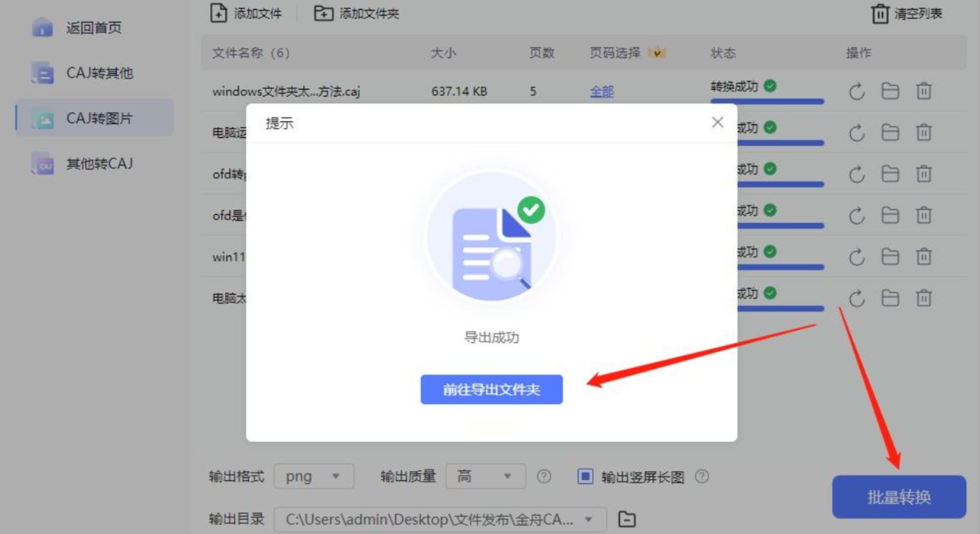Viewport: 980px width, 534px height.
Task: Click the clear list trash icon
Action: coord(880,14)
